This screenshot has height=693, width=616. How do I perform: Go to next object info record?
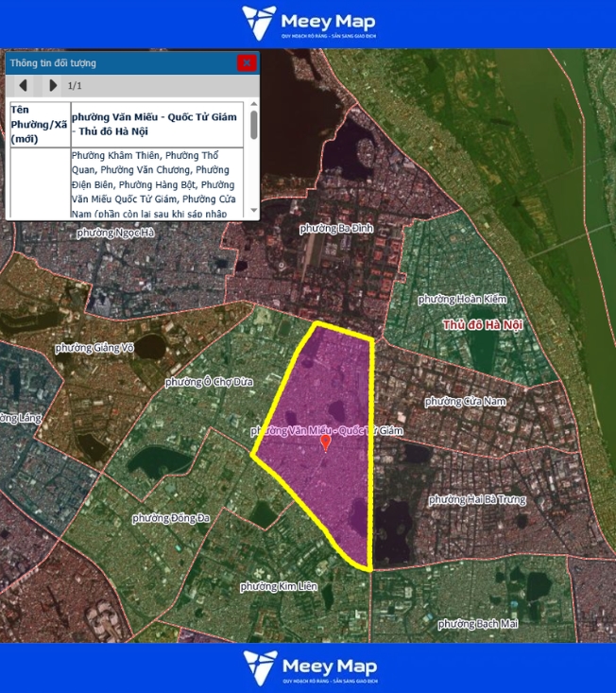(x=52, y=86)
